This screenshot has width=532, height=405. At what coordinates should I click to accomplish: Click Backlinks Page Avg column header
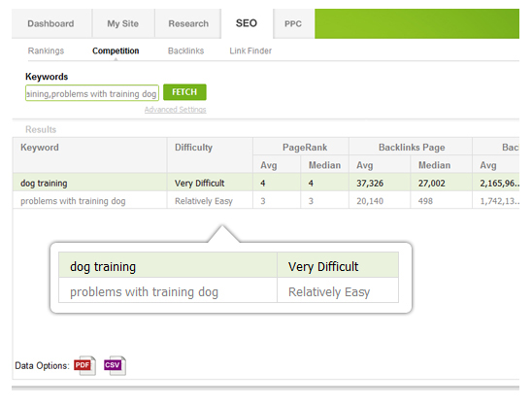[x=380, y=165]
